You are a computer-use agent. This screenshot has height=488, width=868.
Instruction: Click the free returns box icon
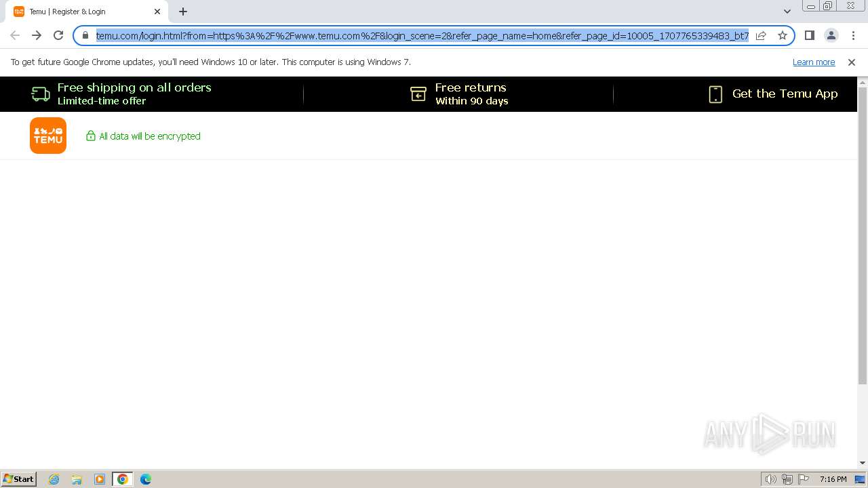[x=418, y=94]
